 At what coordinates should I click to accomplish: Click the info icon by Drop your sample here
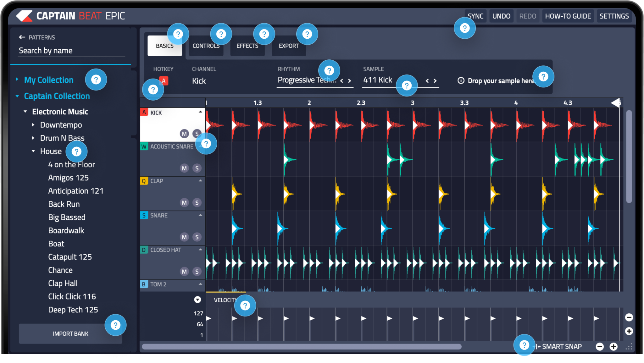pyautogui.click(x=461, y=81)
